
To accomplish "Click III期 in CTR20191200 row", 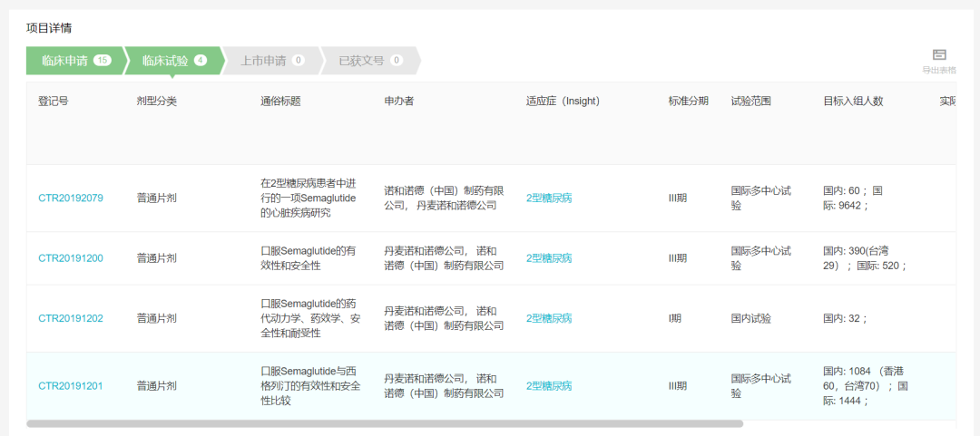I will [678, 258].
